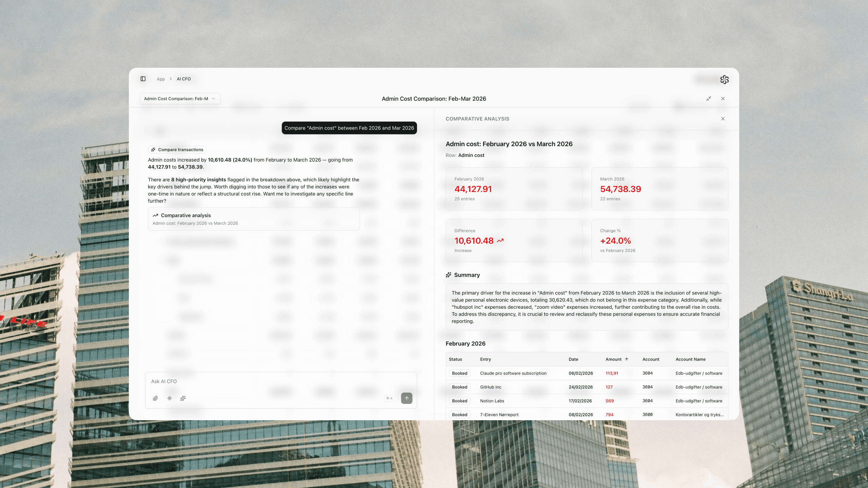Click the chart icon on Comparative analysis card
This screenshot has height=488, width=868.
click(x=156, y=215)
